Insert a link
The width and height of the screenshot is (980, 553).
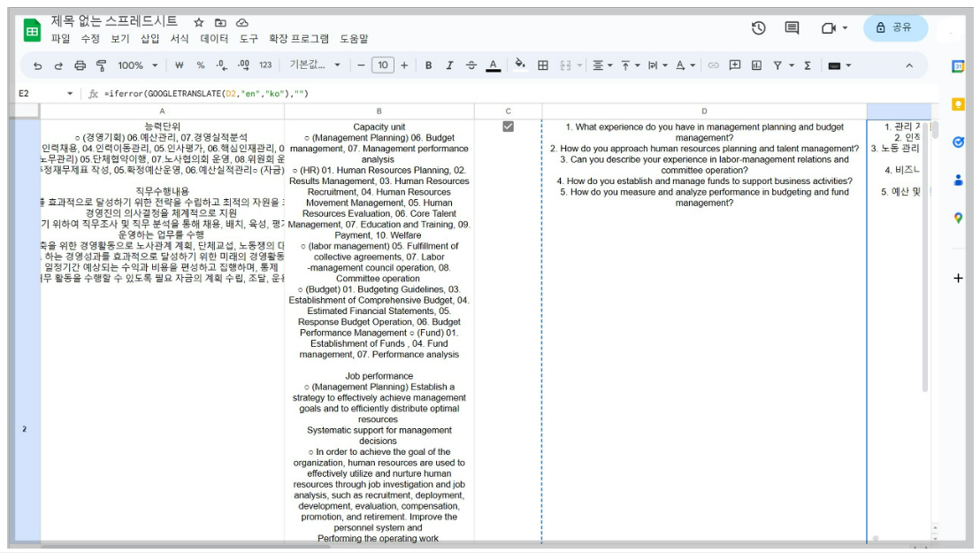pyautogui.click(x=713, y=65)
